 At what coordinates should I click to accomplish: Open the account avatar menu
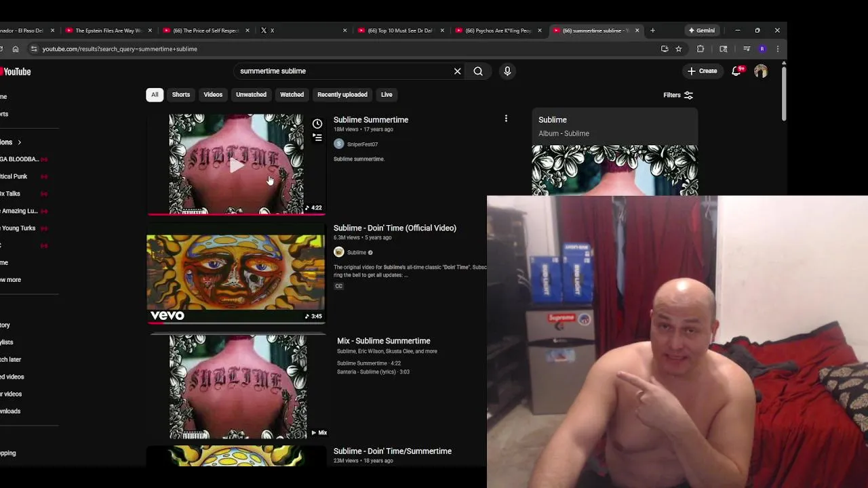click(x=761, y=70)
